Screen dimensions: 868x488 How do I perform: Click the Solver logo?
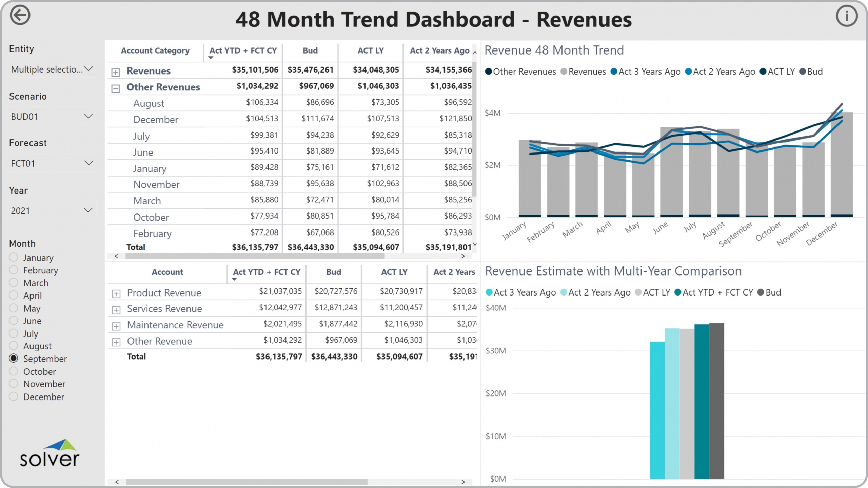pyautogui.click(x=50, y=453)
